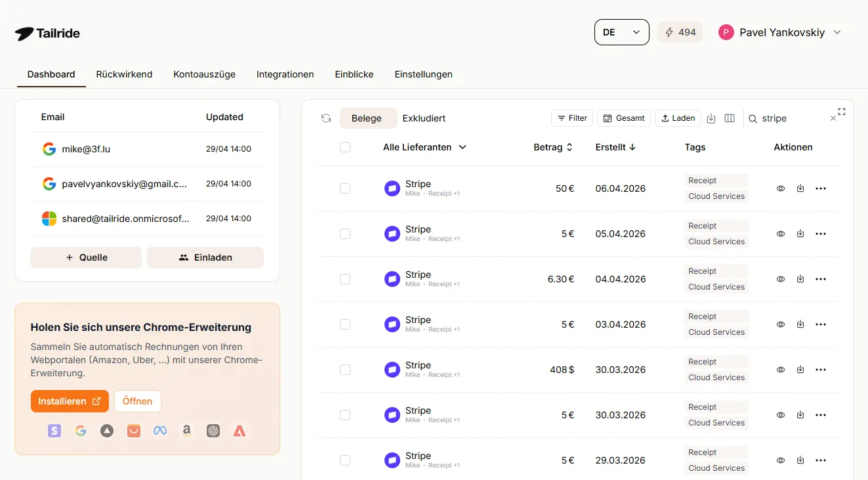The width and height of the screenshot is (868, 480).
Task: Click the Einladen button in the Email panel
Action: 205,257
